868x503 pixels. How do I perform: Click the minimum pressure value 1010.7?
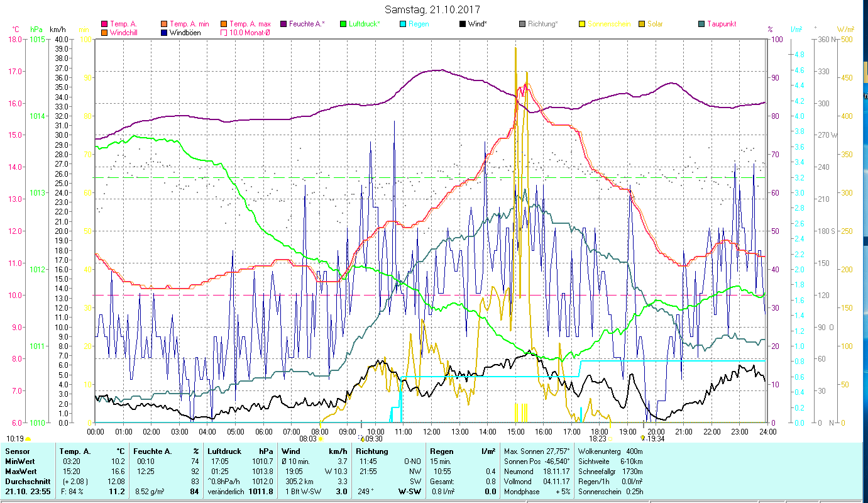coord(262,462)
